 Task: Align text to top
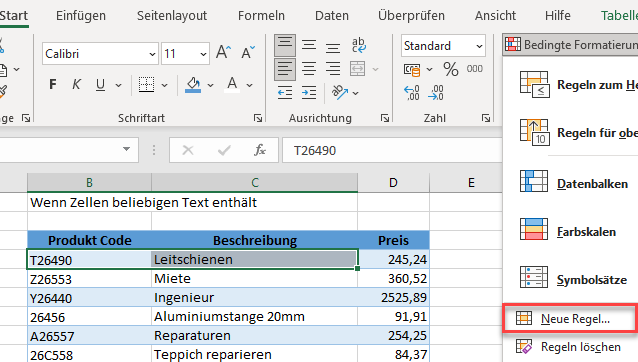pos(285,45)
